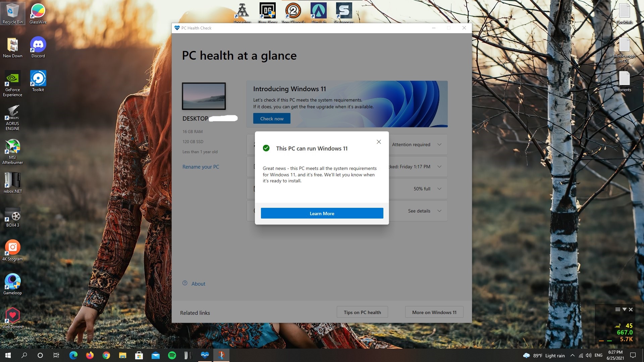The image size is (644, 362).
Task: Open the Cocktials text file icon
Action: click(624, 13)
